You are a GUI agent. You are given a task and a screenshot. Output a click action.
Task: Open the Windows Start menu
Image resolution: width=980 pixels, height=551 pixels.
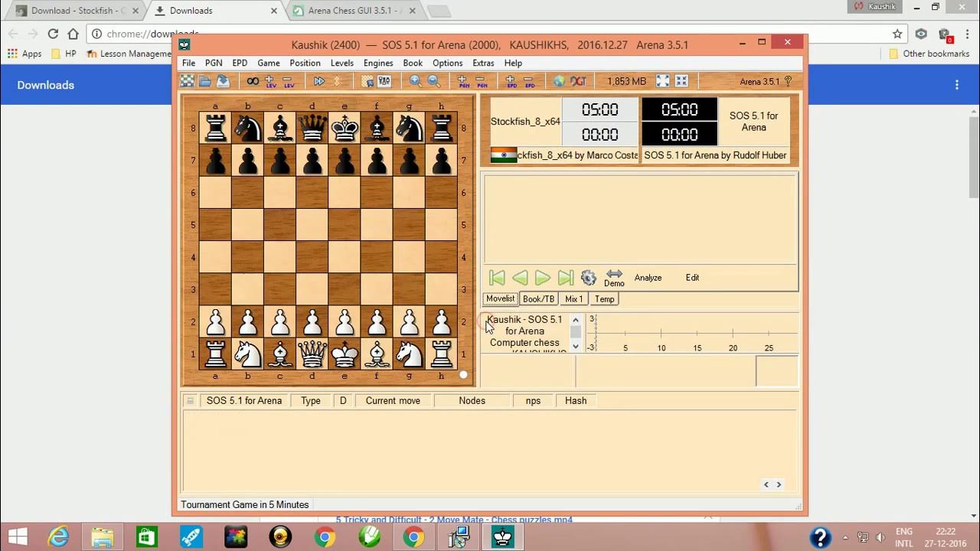tap(17, 536)
